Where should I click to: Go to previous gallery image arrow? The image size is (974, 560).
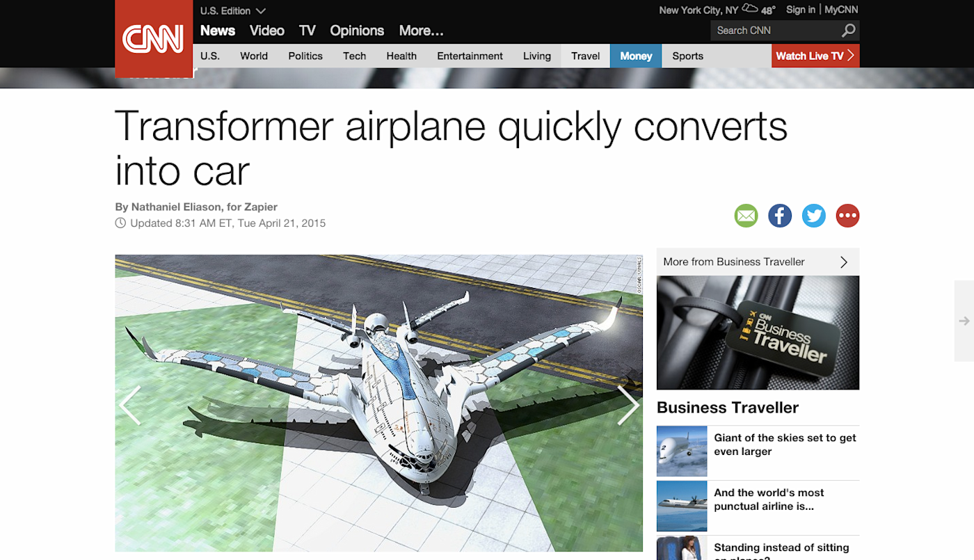(130, 406)
